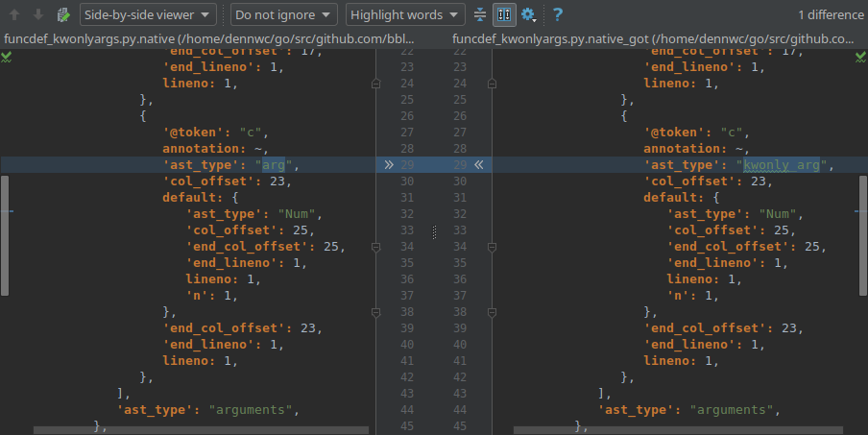
Task: Collapse left fold marker at line 34
Action: pos(375,247)
